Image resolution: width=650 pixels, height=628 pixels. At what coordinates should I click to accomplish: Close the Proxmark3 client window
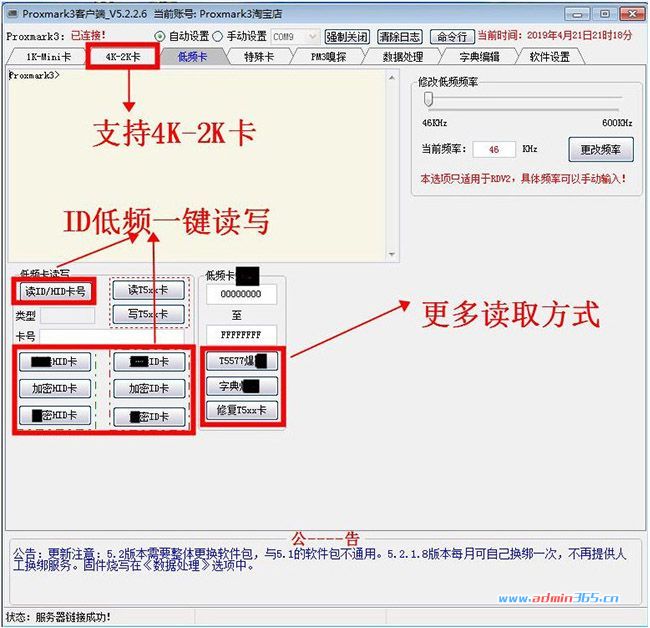[632, 14]
